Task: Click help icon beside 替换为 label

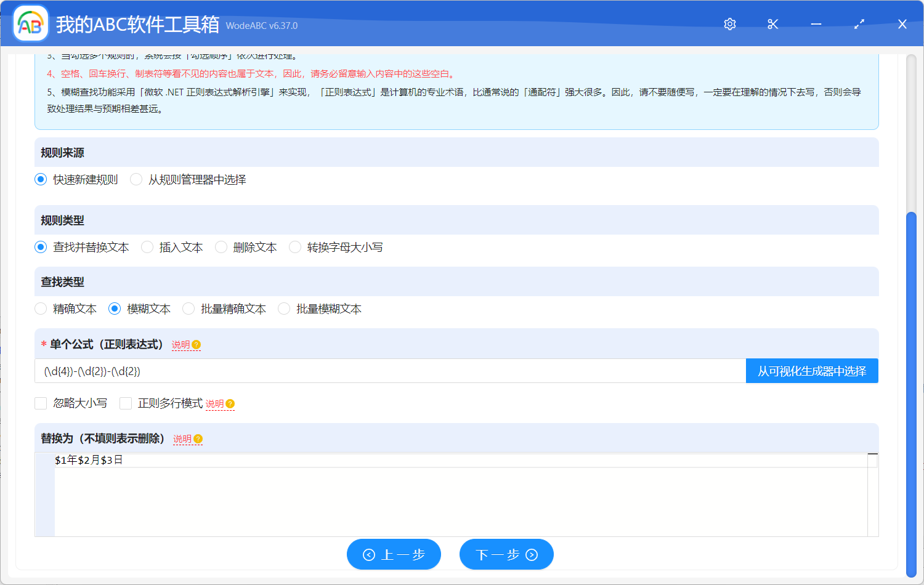Action: point(198,439)
